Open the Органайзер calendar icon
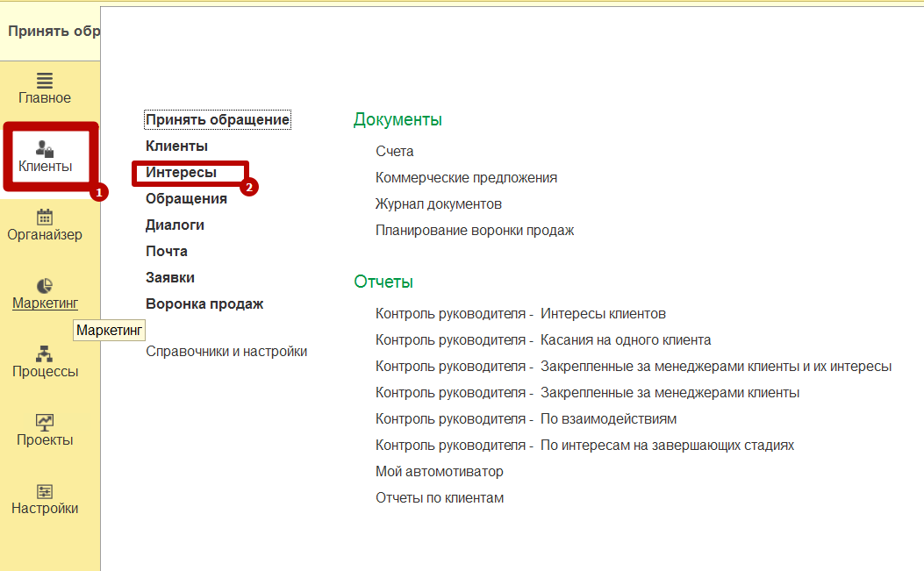This screenshot has height=571, width=924. click(45, 217)
